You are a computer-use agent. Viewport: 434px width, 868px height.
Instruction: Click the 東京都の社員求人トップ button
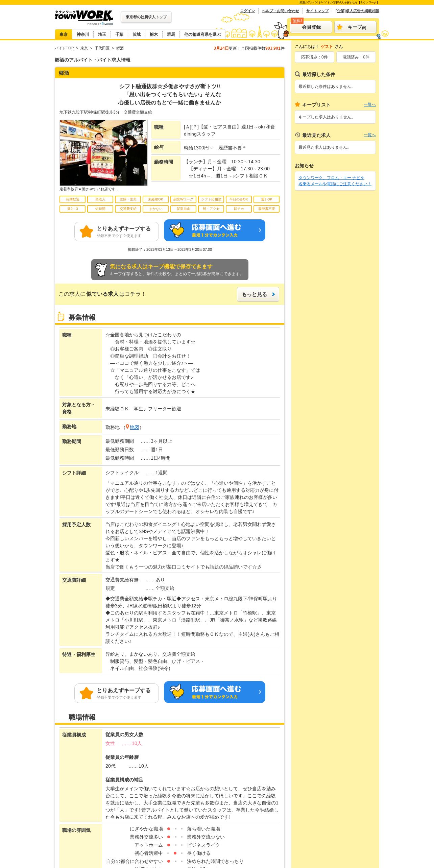tap(146, 17)
